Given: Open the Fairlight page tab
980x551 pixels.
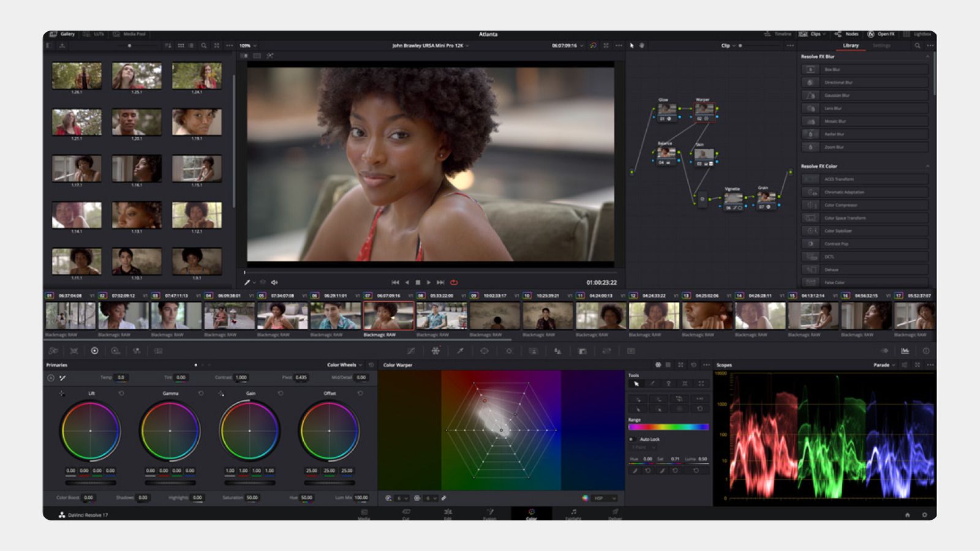Looking at the screenshot, I should [573, 514].
